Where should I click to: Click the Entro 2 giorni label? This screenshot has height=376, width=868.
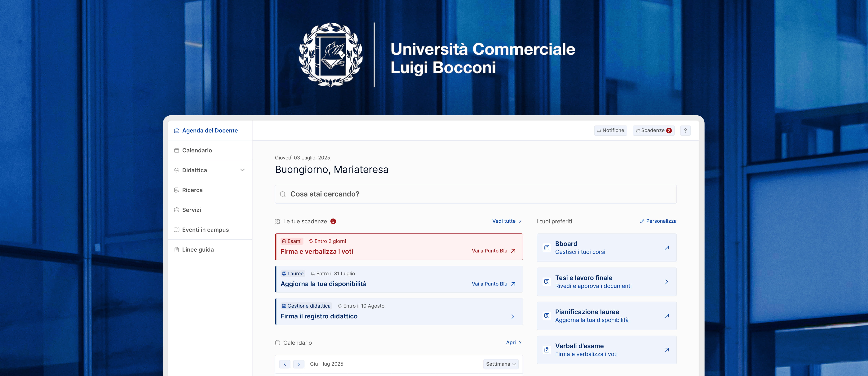coord(328,241)
